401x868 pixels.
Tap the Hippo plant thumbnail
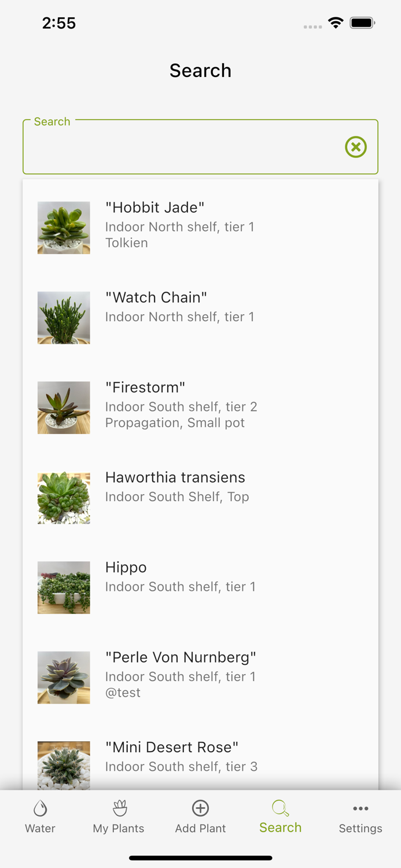click(64, 587)
